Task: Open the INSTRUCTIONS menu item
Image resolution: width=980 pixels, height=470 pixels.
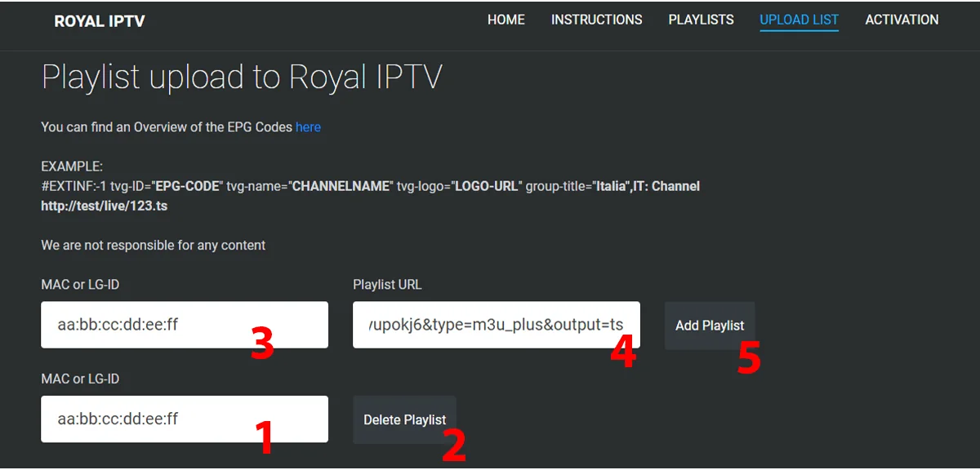Action: [597, 20]
